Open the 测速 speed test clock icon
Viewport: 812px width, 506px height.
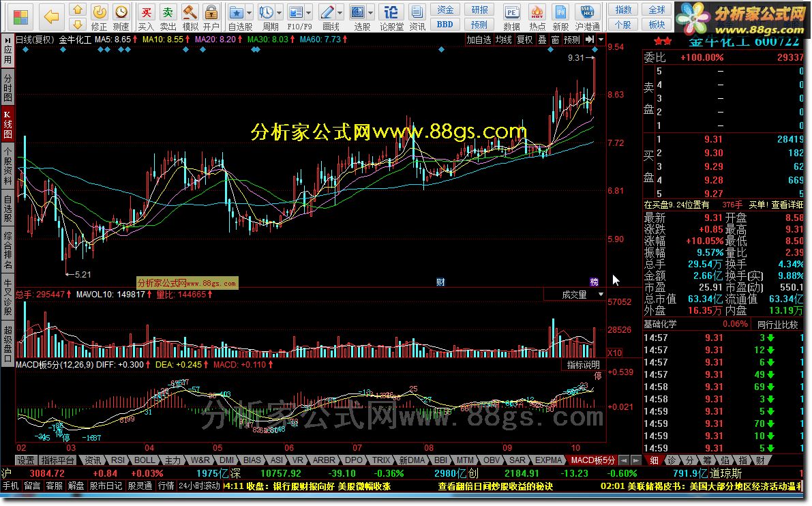pyautogui.click(x=121, y=12)
